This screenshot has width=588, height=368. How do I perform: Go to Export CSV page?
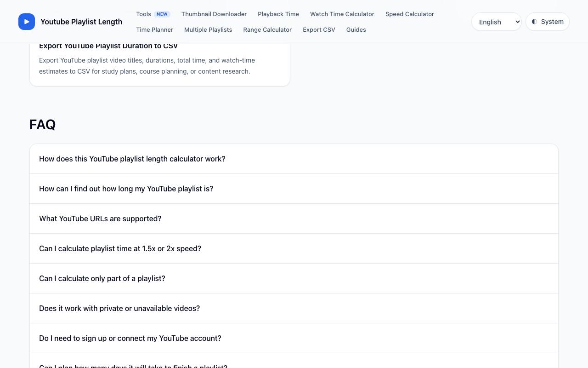click(x=319, y=29)
